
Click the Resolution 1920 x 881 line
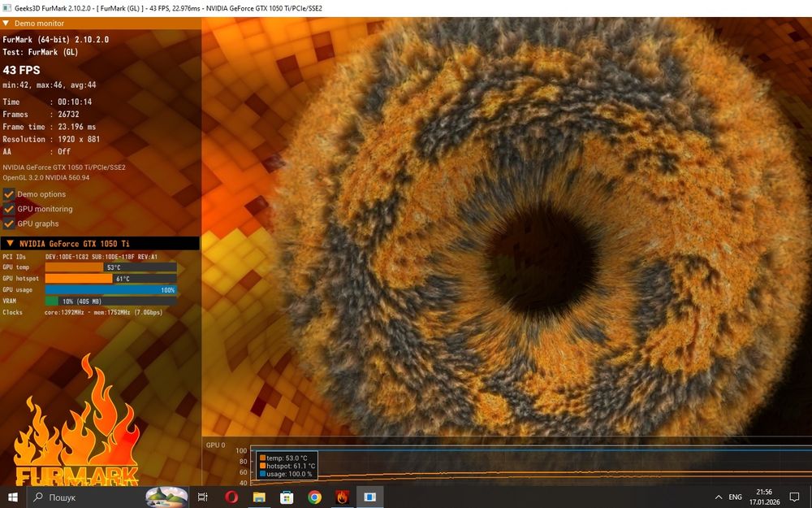(x=51, y=139)
